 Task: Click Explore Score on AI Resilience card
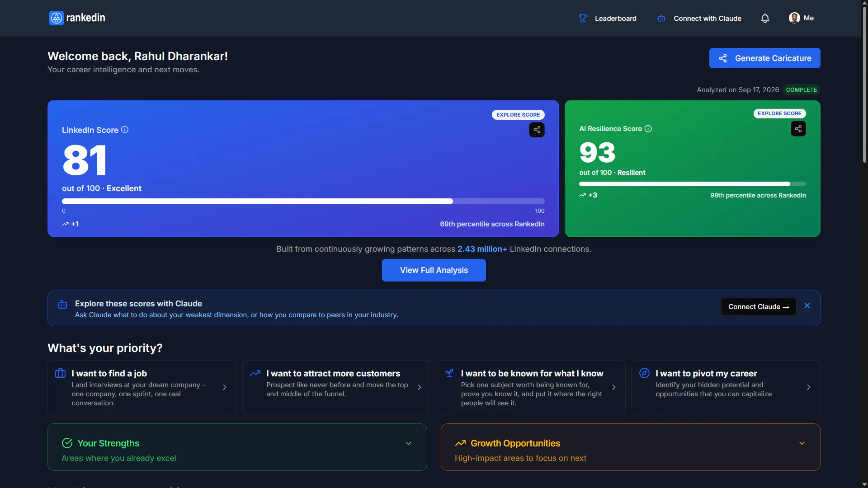779,113
